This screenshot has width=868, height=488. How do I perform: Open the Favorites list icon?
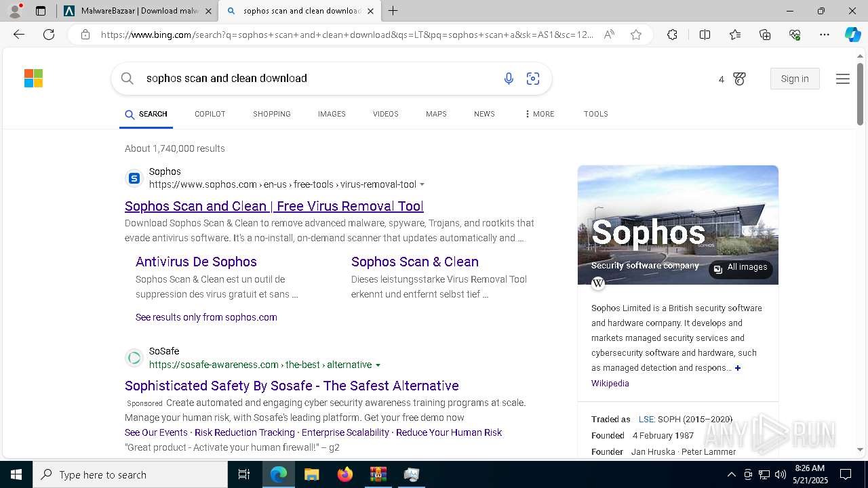click(735, 35)
